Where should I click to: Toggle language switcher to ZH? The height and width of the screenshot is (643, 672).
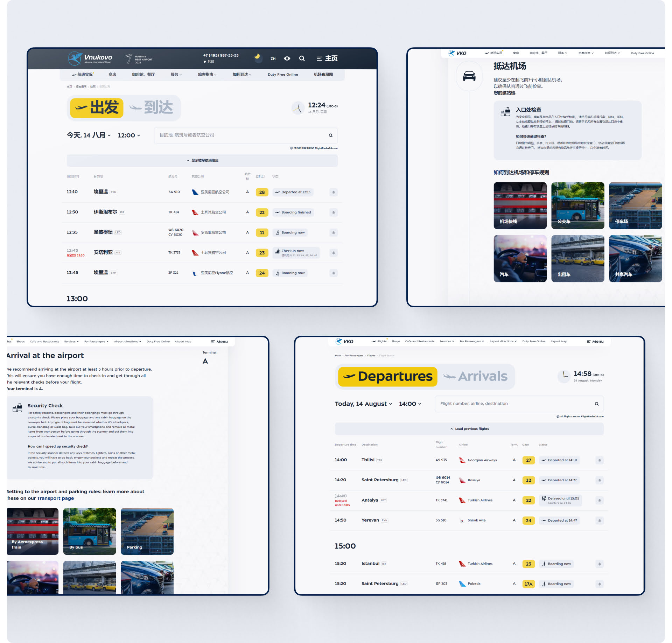coord(273,57)
